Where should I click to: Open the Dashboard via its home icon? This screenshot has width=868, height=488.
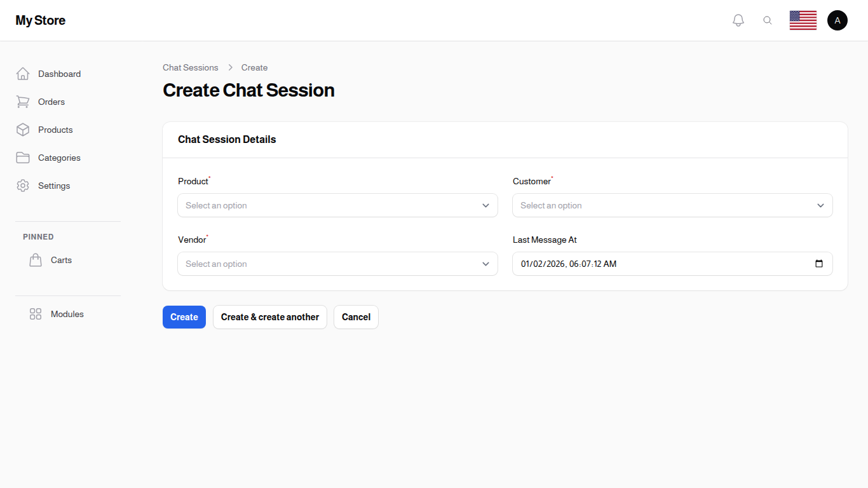pos(23,74)
